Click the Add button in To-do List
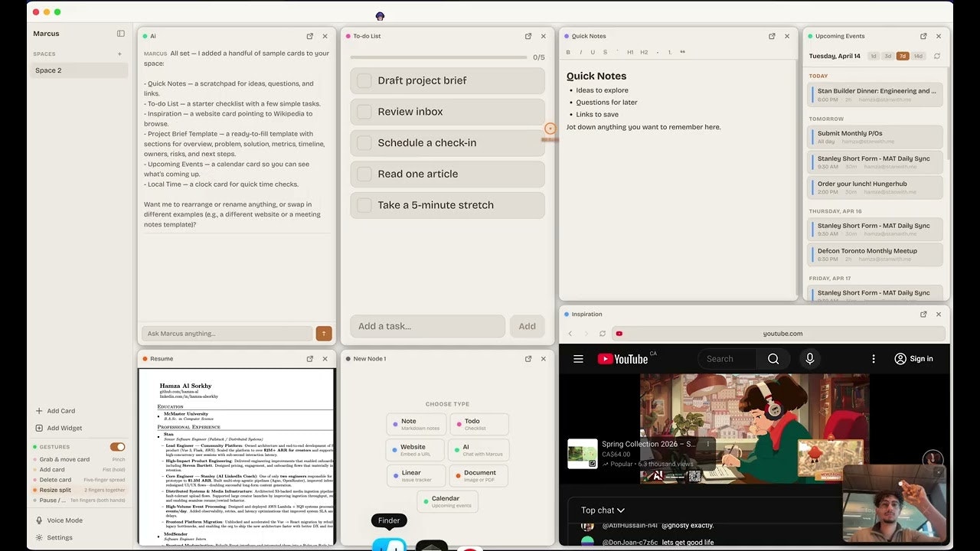 coord(528,326)
